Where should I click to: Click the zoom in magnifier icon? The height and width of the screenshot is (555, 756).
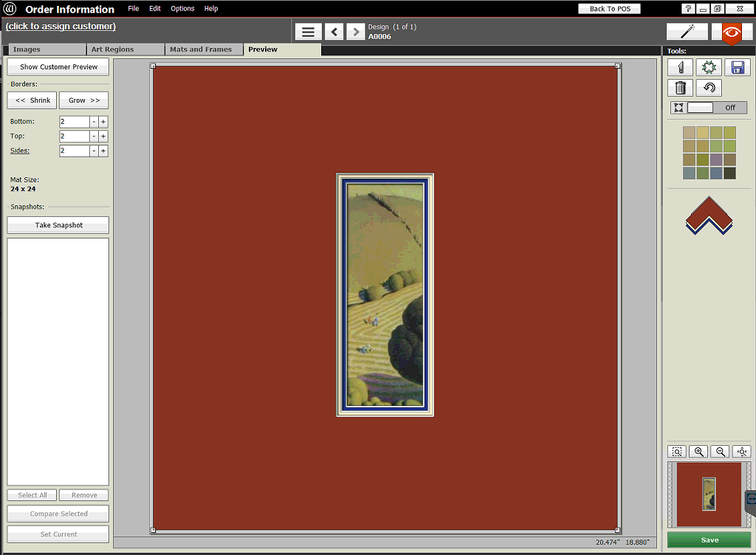698,452
